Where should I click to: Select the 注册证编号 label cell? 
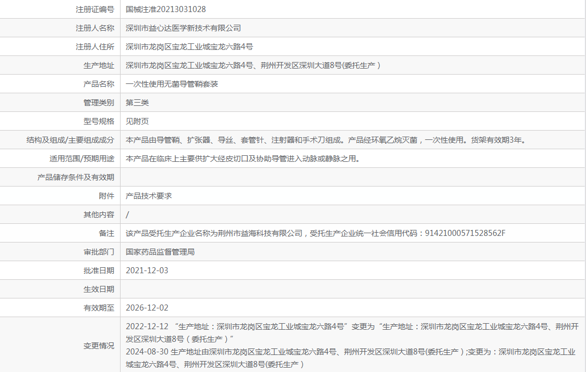(x=95, y=9)
